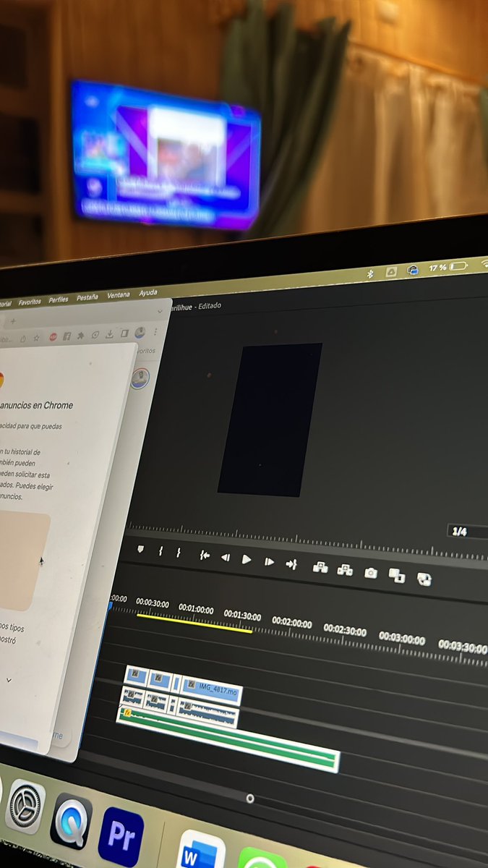Click the 00:00:30:00 mark on time ruler
The image size is (488, 868).
[153, 603]
